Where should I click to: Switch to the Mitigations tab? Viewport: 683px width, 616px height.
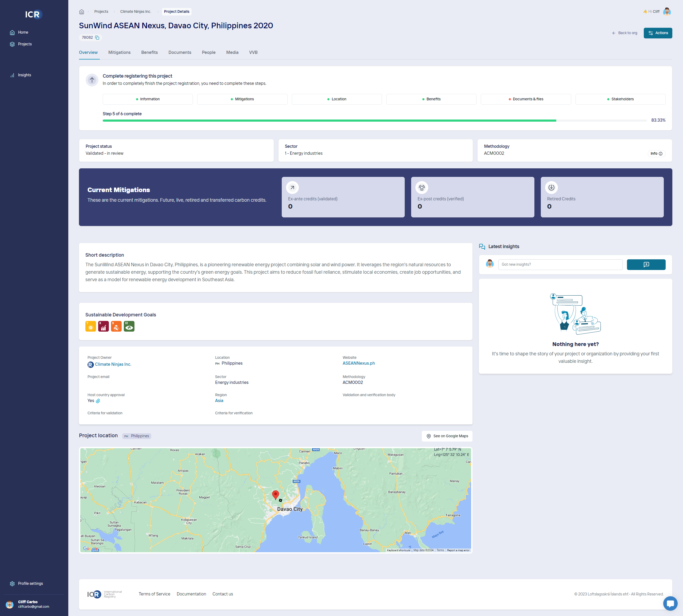(x=119, y=53)
